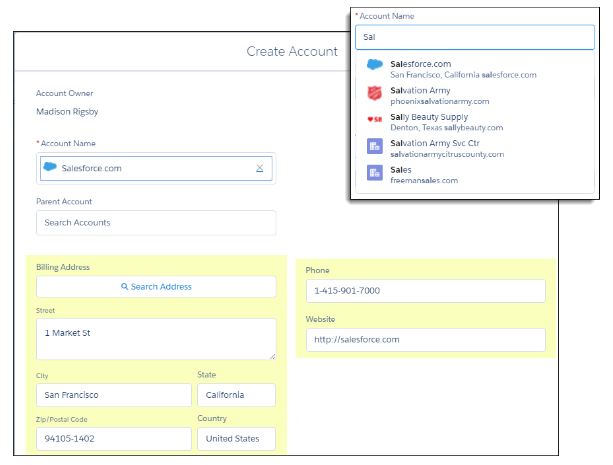Click freemansales.com subtitle text
This screenshot has height=465, width=613.
(x=424, y=180)
